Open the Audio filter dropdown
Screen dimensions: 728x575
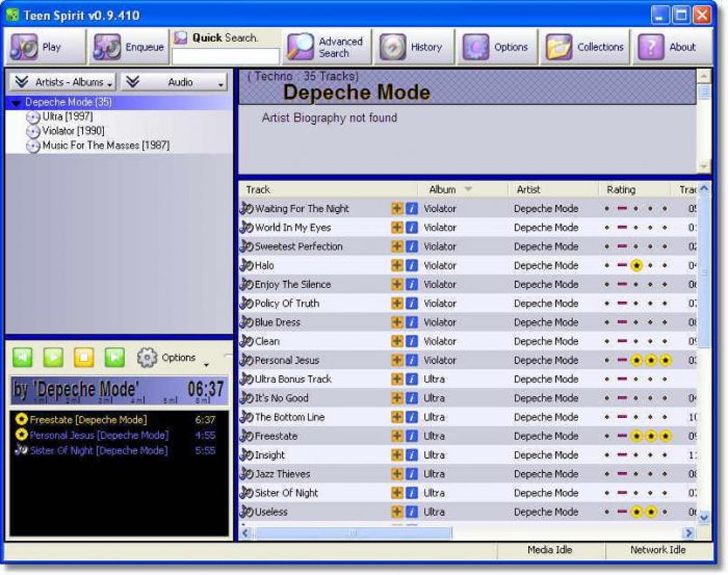coord(174,82)
